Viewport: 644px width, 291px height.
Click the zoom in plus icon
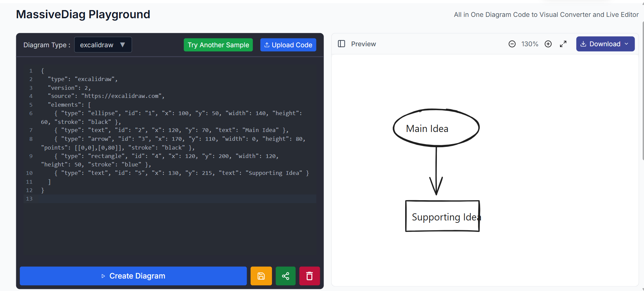point(548,44)
